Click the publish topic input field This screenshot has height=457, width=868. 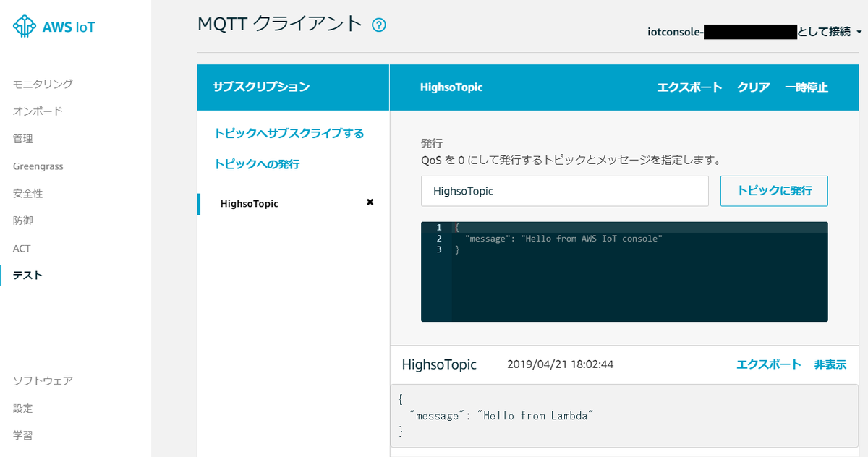point(565,191)
